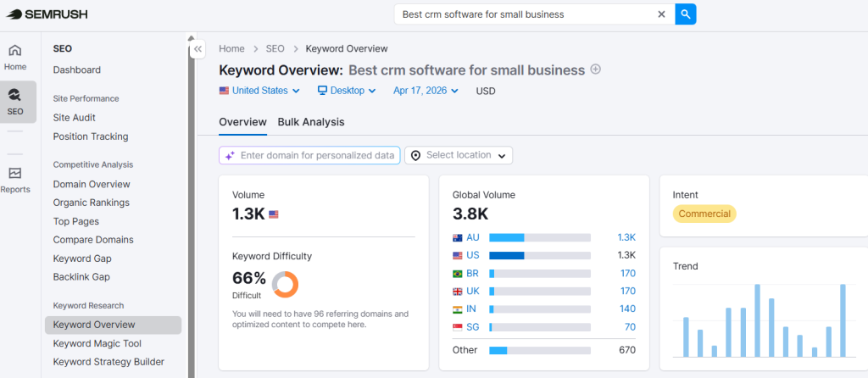Click the AU volume progress bar
Screen dimensions: 868x378
point(540,237)
